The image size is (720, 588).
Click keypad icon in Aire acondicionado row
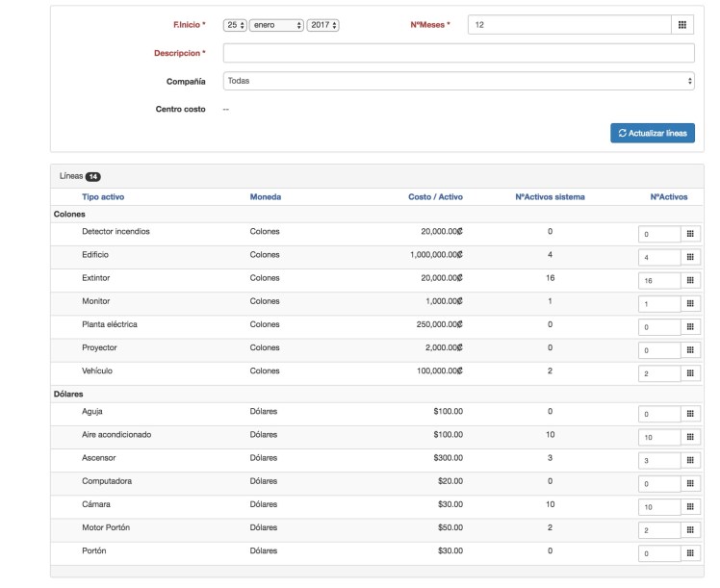coord(691,437)
